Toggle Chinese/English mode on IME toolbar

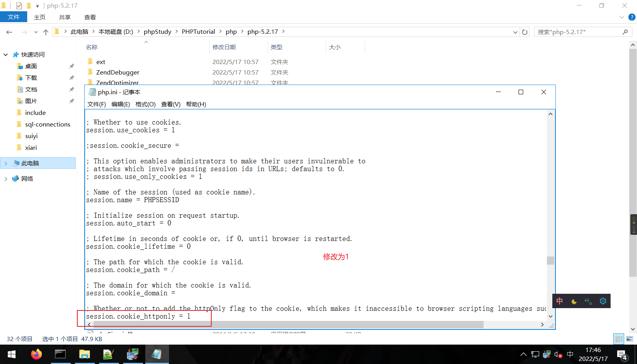[560, 301]
